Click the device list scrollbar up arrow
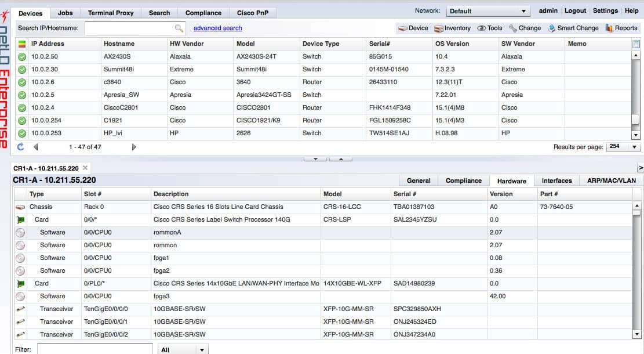 (x=636, y=55)
